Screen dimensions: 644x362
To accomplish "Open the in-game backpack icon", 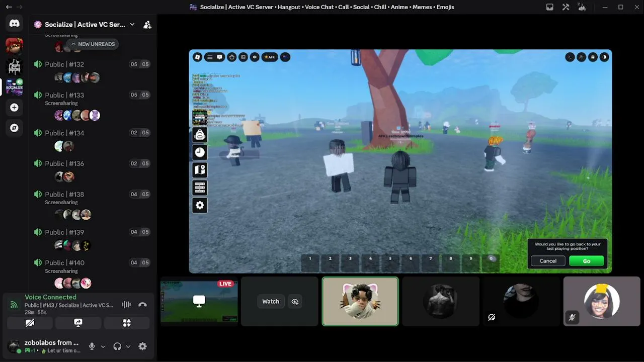I will [200, 135].
